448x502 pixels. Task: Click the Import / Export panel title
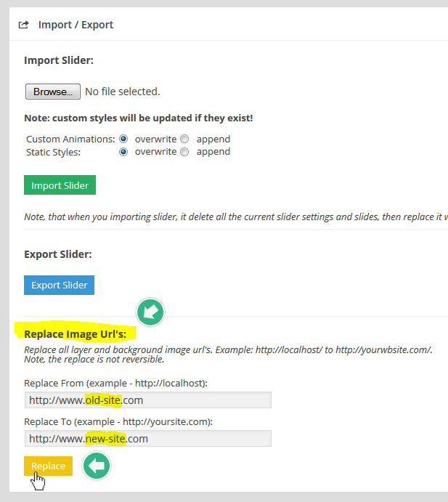[76, 25]
